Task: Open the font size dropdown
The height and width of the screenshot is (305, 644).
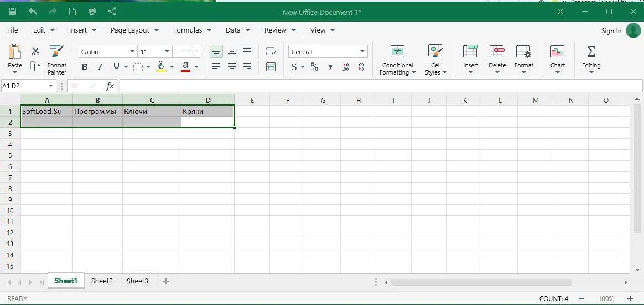Action: (x=167, y=51)
